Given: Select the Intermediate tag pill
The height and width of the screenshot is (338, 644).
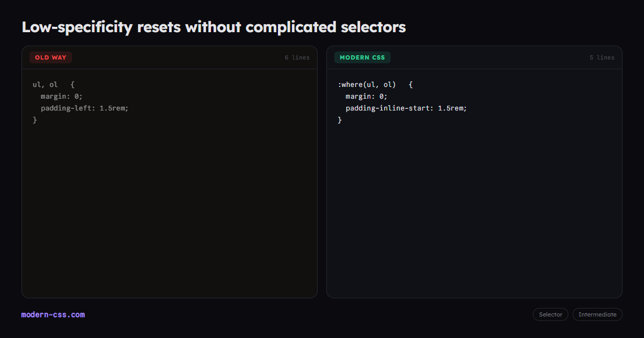Looking at the screenshot, I should (597, 314).
